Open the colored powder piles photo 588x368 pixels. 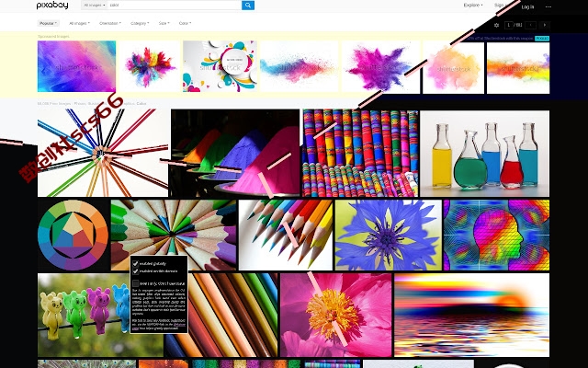235,153
